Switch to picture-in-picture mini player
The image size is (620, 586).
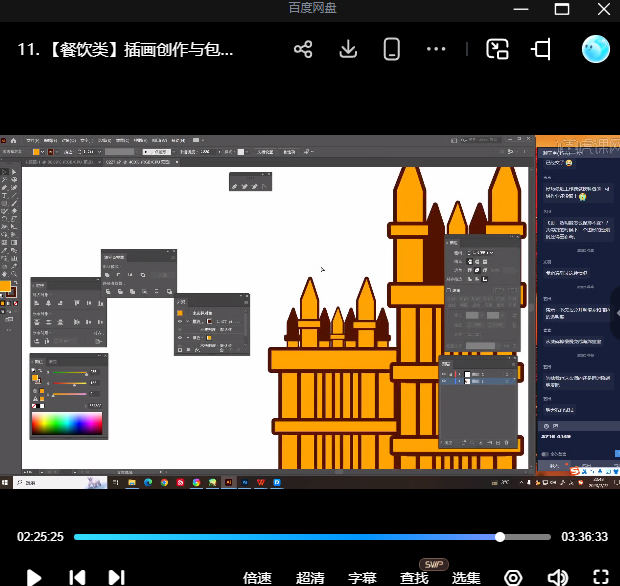click(497, 49)
